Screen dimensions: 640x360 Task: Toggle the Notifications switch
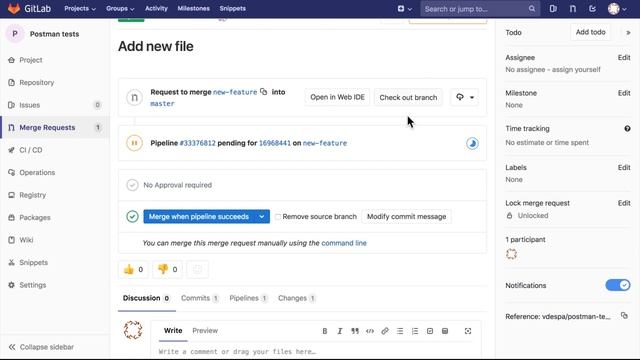618,285
